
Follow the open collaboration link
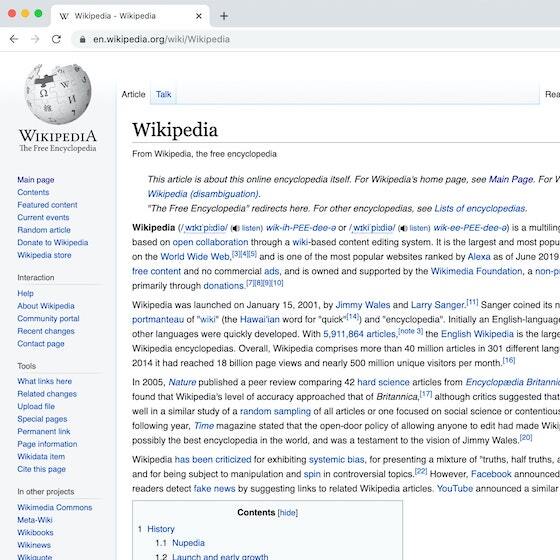point(210,242)
